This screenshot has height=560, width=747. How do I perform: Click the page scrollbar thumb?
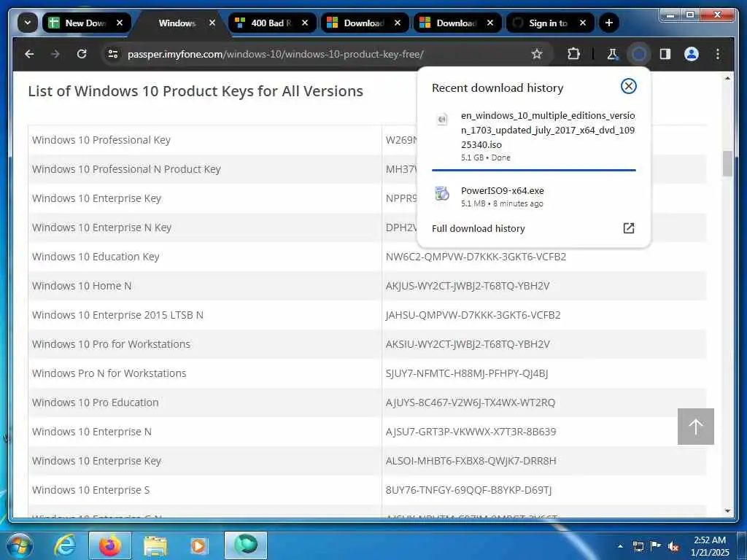(727, 164)
